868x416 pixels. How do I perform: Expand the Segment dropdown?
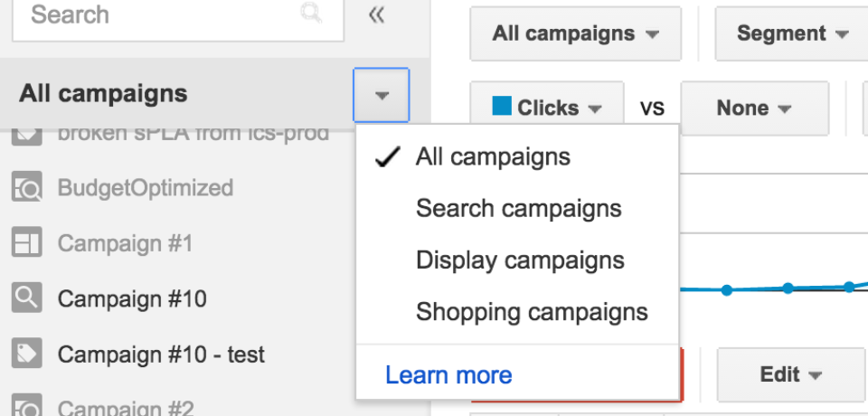pos(792,33)
